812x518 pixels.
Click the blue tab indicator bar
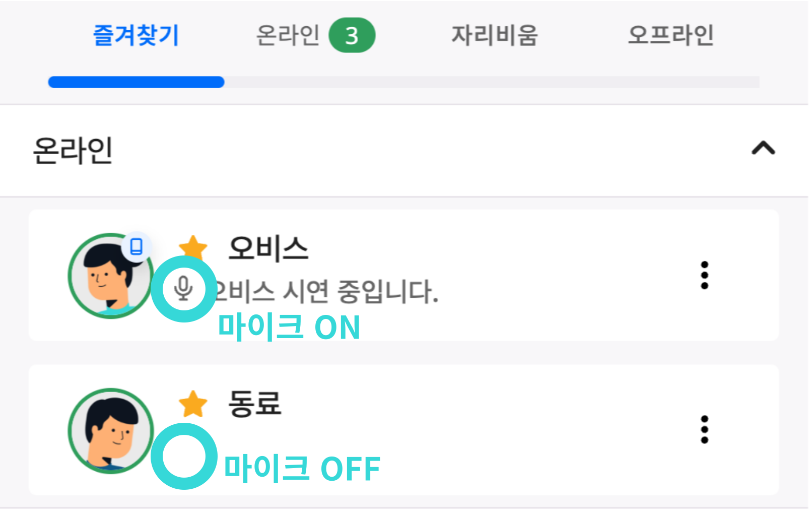point(136,82)
